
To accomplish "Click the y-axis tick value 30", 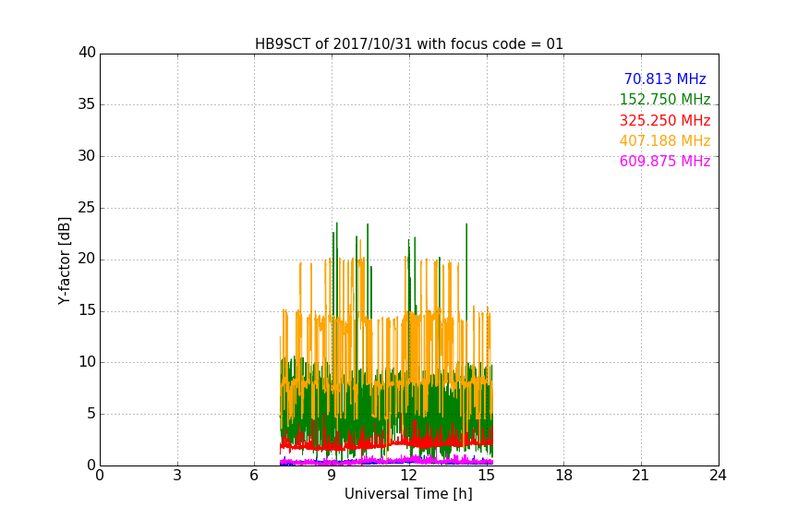I will [87, 156].
